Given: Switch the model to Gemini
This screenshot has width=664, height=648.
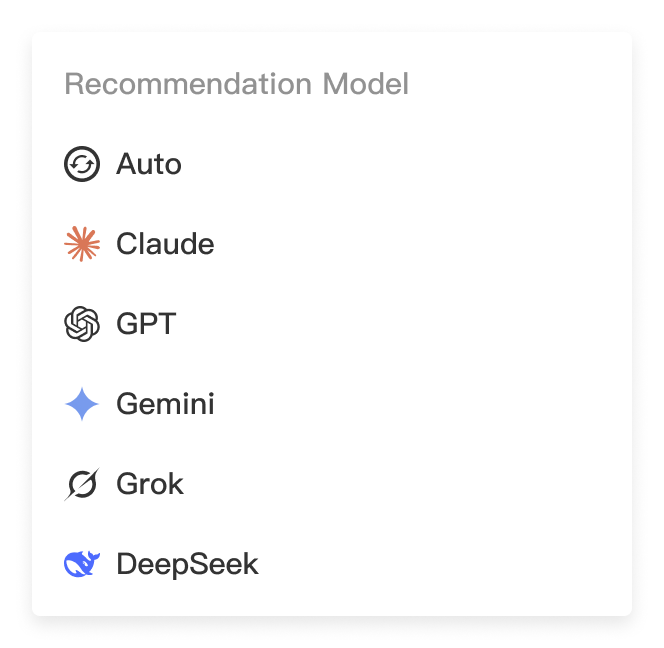Looking at the screenshot, I should (165, 404).
